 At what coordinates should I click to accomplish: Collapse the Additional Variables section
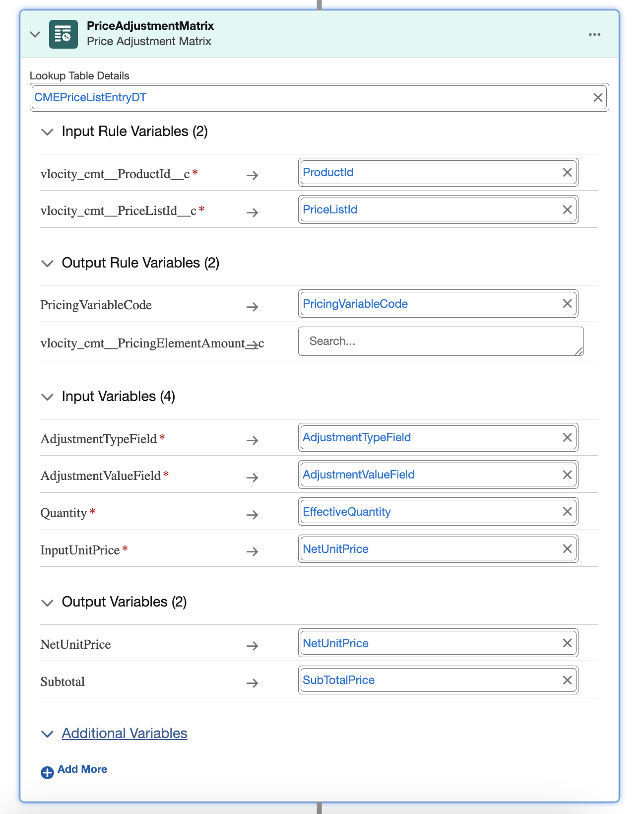[x=47, y=734]
